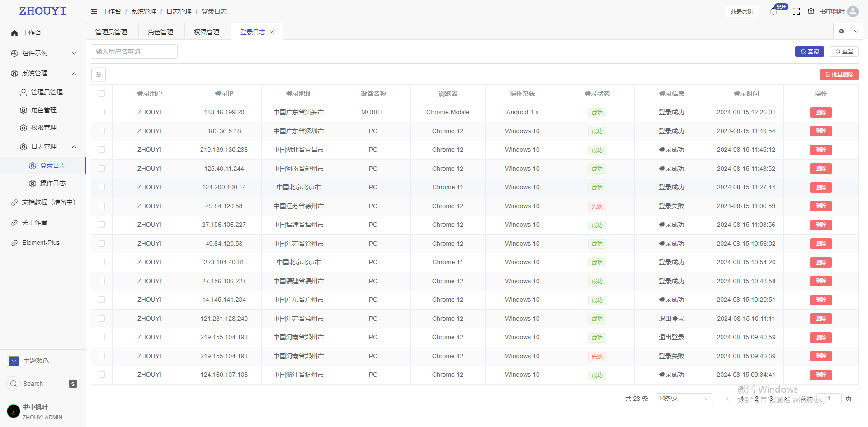
Task: Delete the failed login at 09:40:39
Action: click(821, 356)
